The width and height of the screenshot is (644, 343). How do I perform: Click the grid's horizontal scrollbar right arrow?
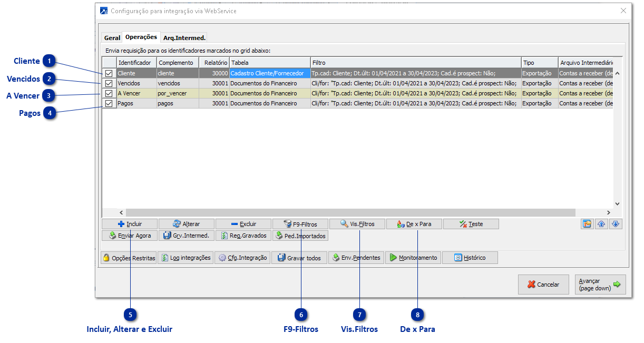[608, 212]
